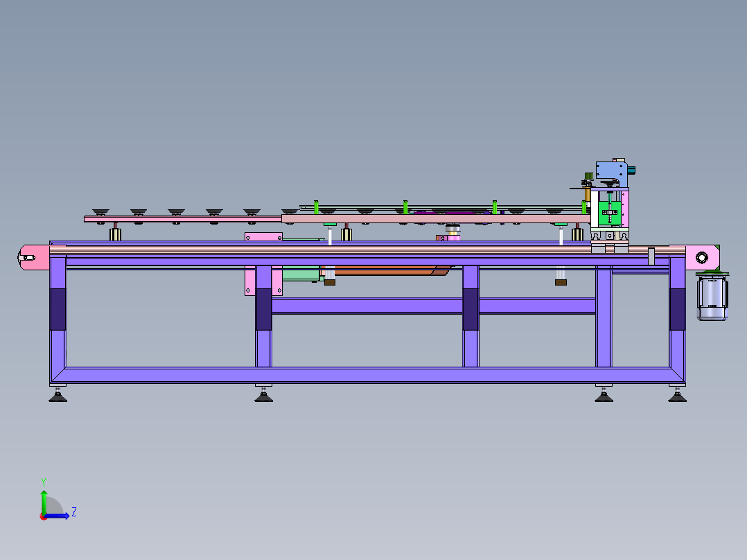Select the pink end plate with round bearing on the right

coord(702,257)
